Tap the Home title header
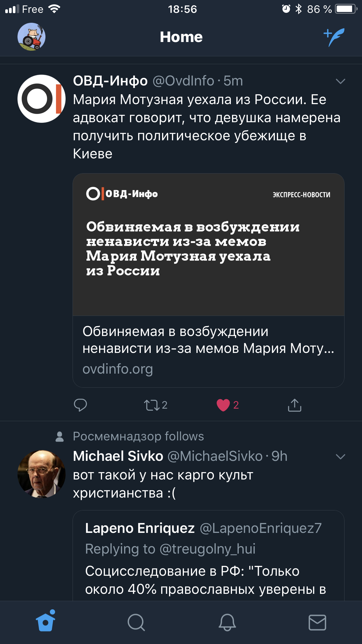The image size is (362, 644). click(x=181, y=37)
